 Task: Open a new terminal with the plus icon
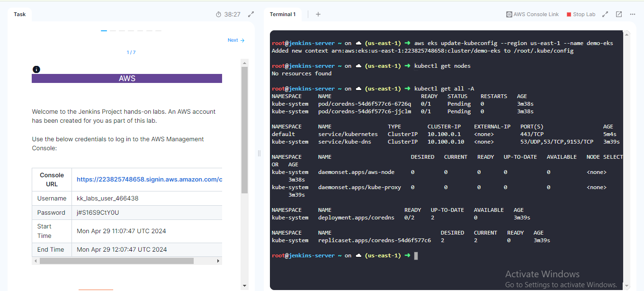point(318,14)
